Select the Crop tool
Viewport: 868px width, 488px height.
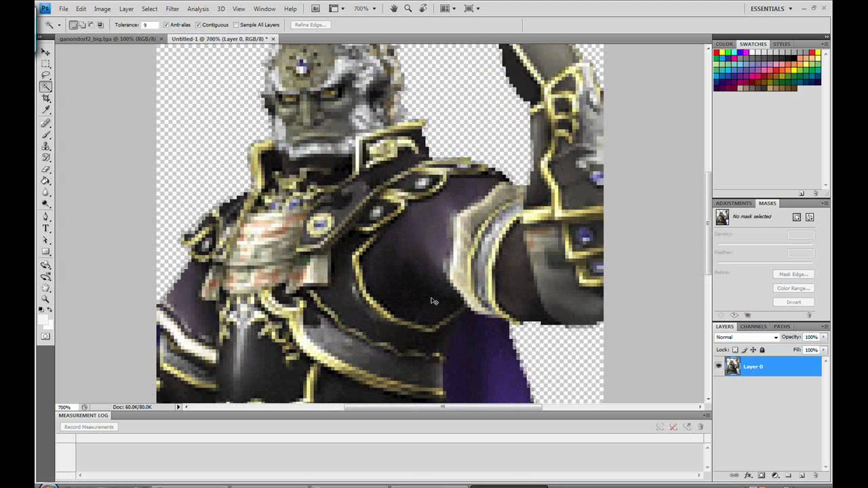point(45,98)
